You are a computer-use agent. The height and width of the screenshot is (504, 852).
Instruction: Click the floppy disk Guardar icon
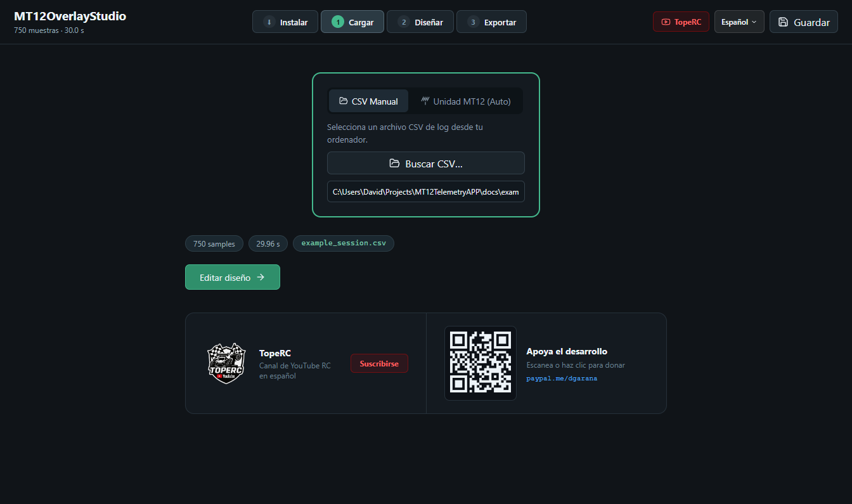[x=783, y=22]
